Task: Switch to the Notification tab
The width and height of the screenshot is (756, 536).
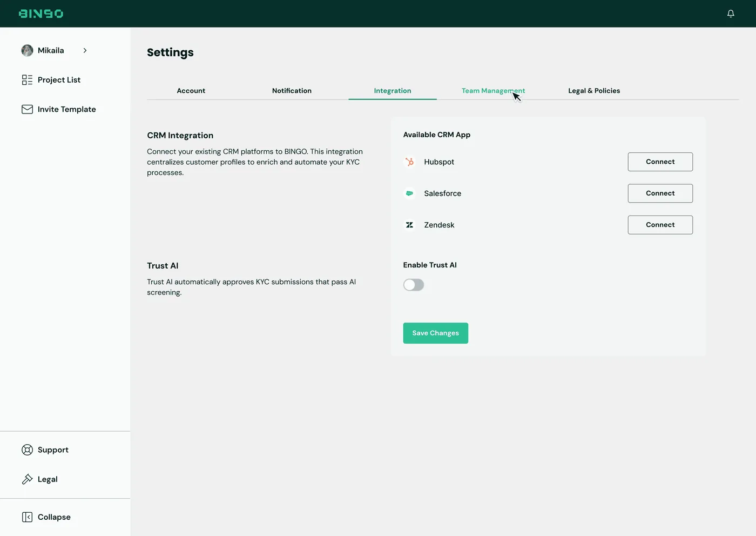Action: tap(292, 91)
